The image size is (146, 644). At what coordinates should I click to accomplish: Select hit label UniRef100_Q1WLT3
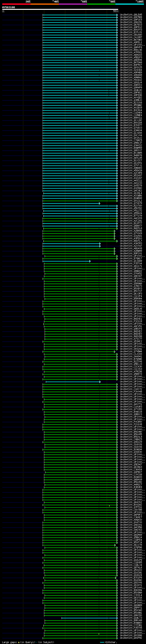click(x=131, y=617)
